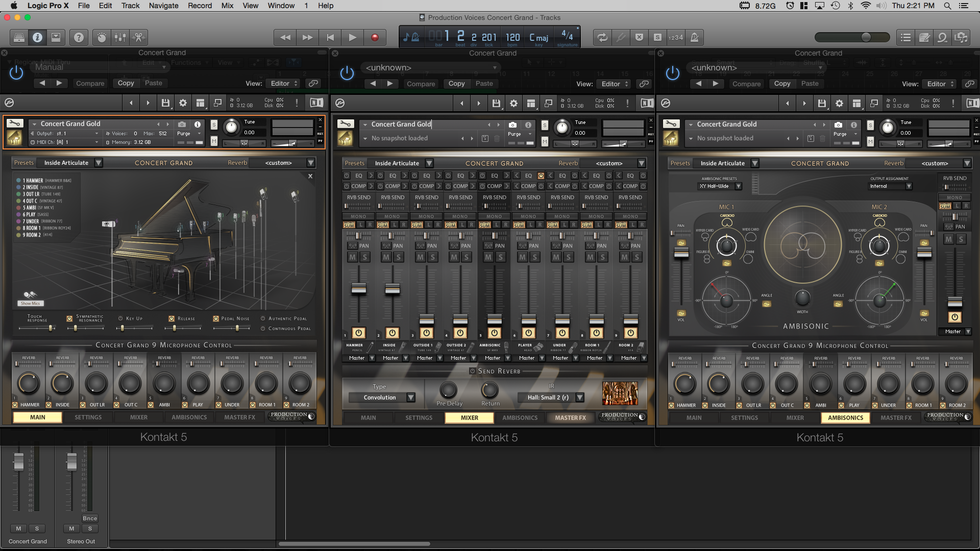Click the Show Mics icon on the piano view
980x551 pixels.
point(30,297)
